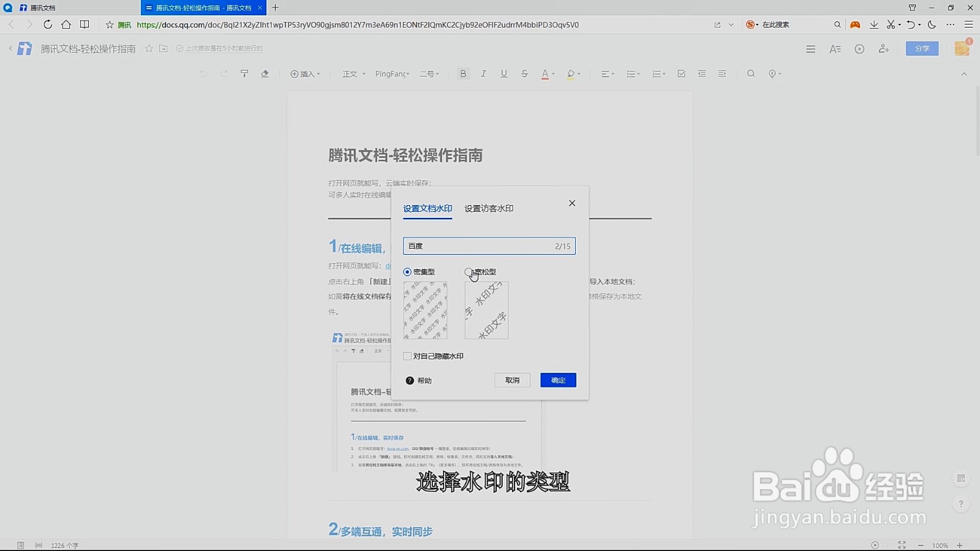Star the document as favorite
This screenshot has width=980, height=551.
pyautogui.click(x=149, y=48)
